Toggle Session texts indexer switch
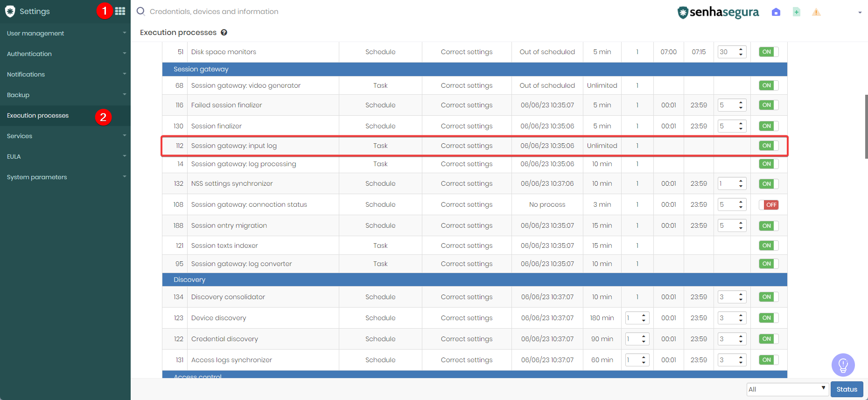868x400 pixels. click(x=768, y=246)
